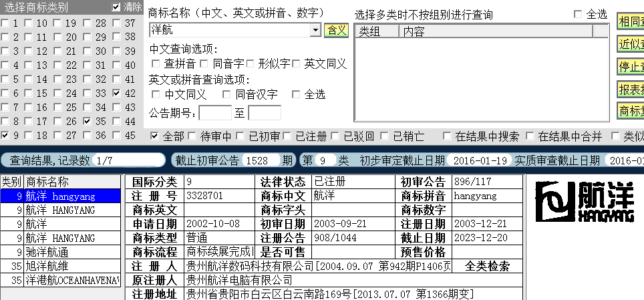Click the 内容 column header

496,31
